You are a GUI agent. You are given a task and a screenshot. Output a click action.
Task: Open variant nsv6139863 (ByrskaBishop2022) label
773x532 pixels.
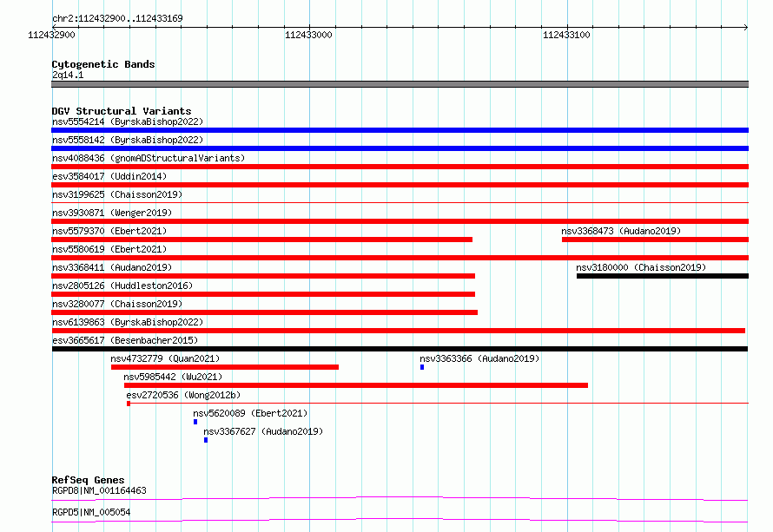click(x=128, y=322)
